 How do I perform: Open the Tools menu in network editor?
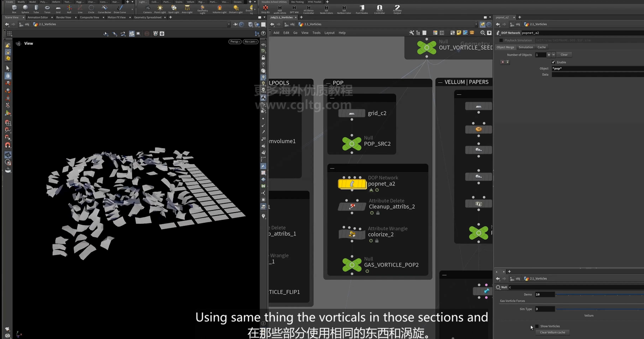click(x=316, y=33)
